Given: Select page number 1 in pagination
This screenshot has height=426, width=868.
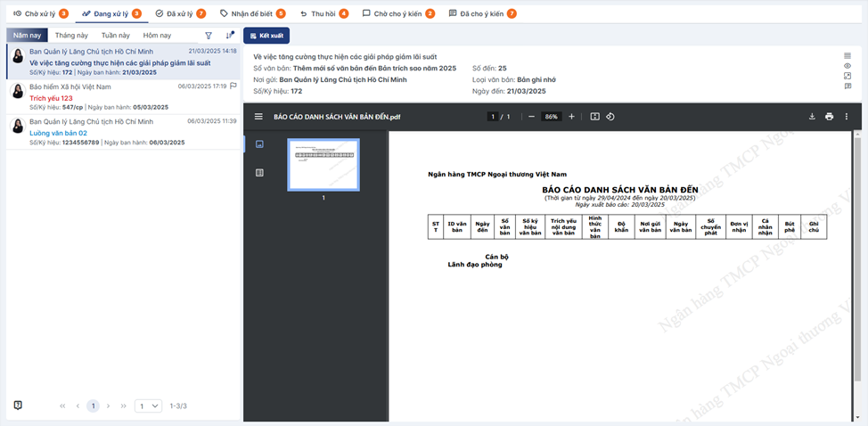Looking at the screenshot, I should (x=93, y=406).
